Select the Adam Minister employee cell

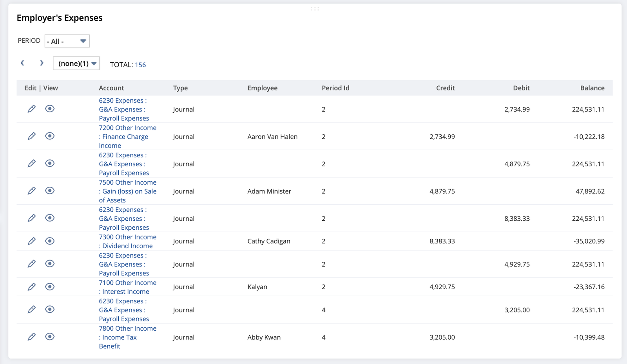click(x=269, y=191)
